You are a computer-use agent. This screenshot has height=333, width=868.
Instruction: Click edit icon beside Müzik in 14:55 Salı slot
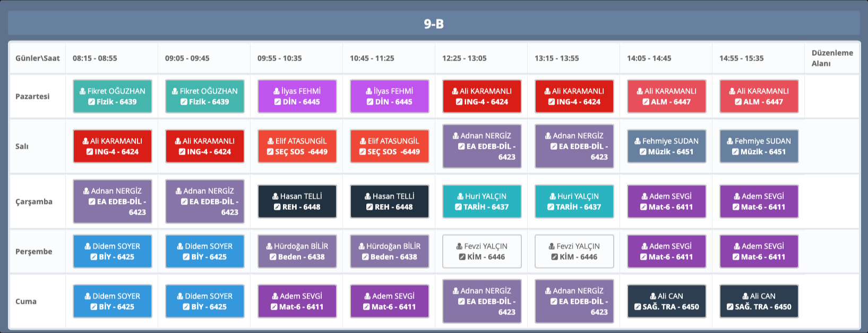click(x=735, y=152)
